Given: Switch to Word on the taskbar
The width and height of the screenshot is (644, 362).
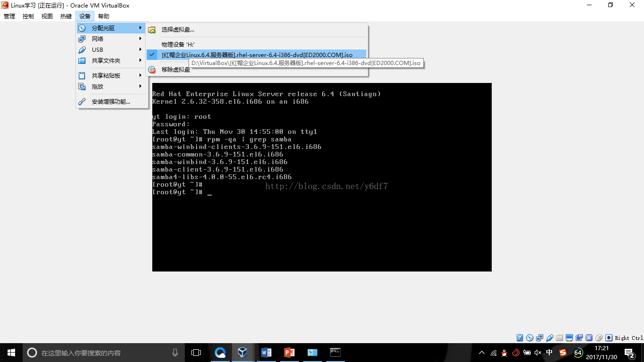Looking at the screenshot, I should [x=266, y=353].
